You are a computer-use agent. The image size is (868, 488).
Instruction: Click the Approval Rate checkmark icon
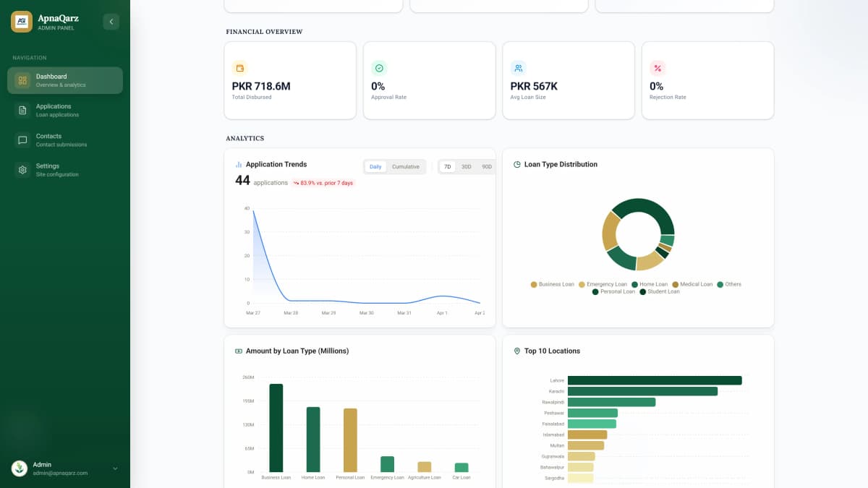379,68
